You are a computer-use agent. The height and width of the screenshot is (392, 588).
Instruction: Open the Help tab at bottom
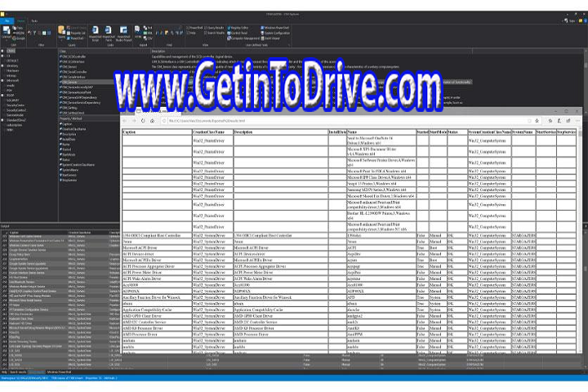click(x=4, y=372)
